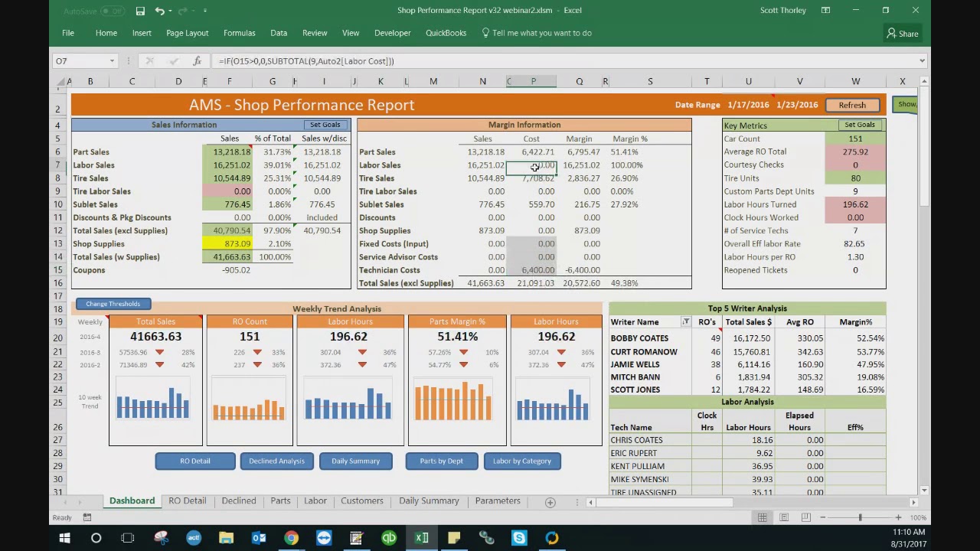This screenshot has height=551, width=980.
Task: Click the Select All corner triangle
Action: [59, 82]
